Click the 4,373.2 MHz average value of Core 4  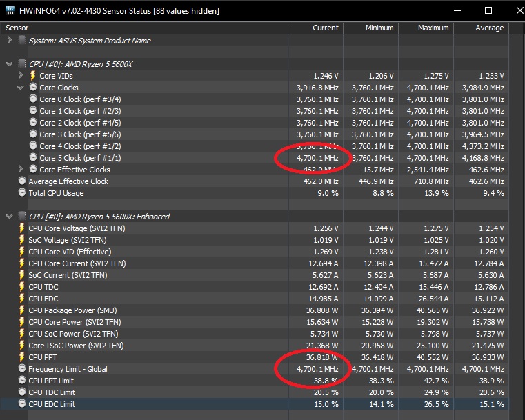483,146
